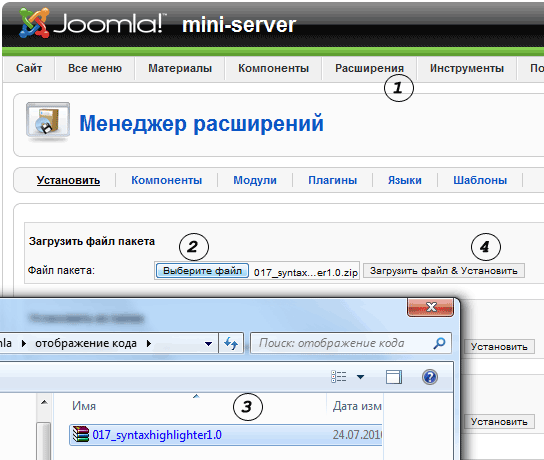Sort by Имя column header
This screenshot has height=460, width=544.
point(84,406)
